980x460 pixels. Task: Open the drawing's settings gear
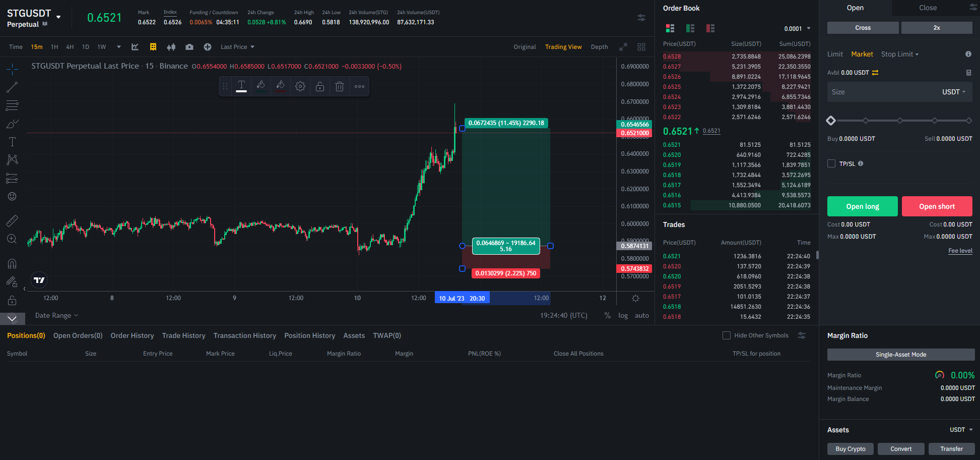click(x=300, y=86)
